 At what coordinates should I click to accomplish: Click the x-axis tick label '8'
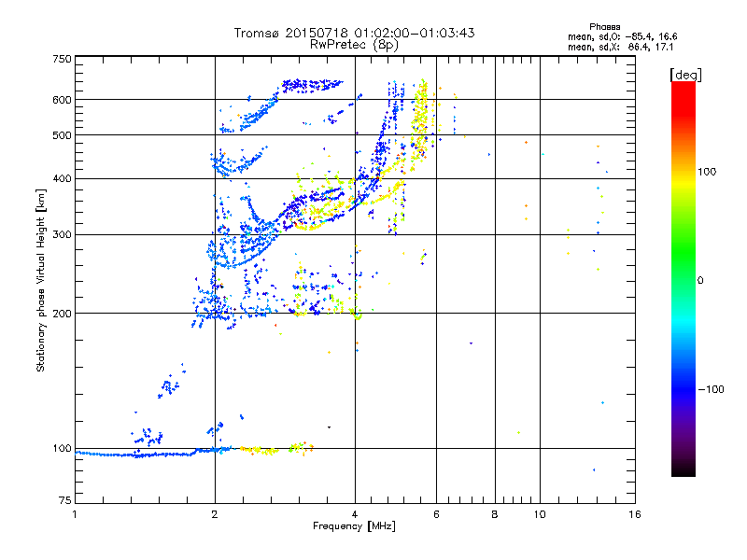point(495,514)
